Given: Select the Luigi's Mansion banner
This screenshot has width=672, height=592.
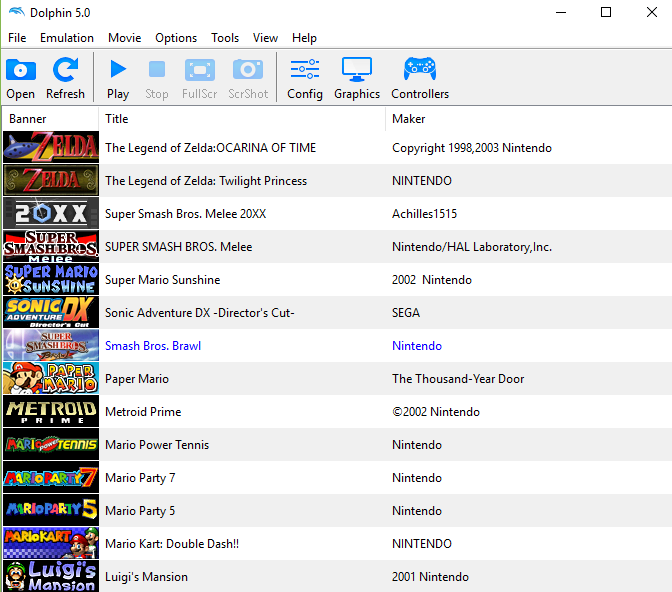Looking at the screenshot, I should pos(51,576).
